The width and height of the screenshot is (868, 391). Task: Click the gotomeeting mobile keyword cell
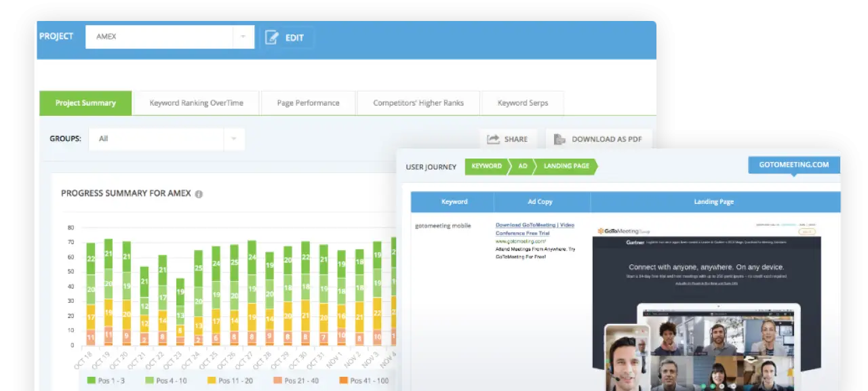pyautogui.click(x=443, y=226)
